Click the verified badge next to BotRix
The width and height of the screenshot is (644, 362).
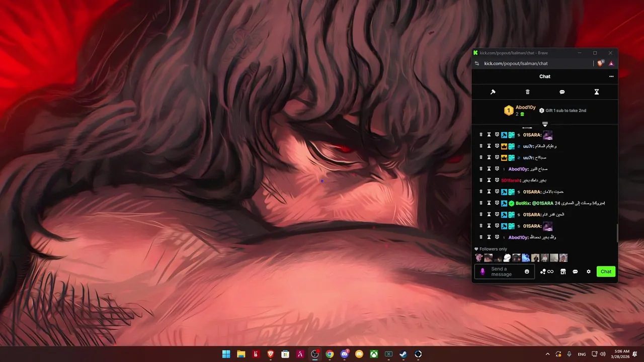tap(511, 203)
